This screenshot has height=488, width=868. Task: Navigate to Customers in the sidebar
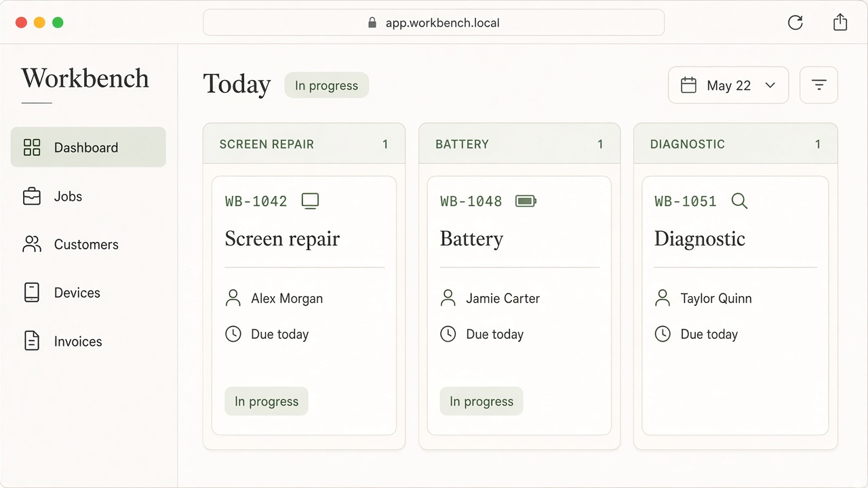click(x=88, y=245)
